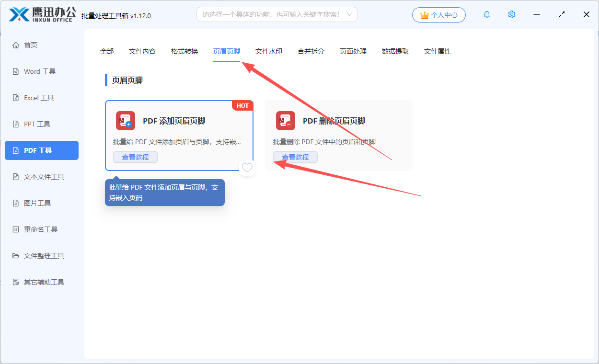Switch to the 合并拆分 tab

click(x=311, y=51)
